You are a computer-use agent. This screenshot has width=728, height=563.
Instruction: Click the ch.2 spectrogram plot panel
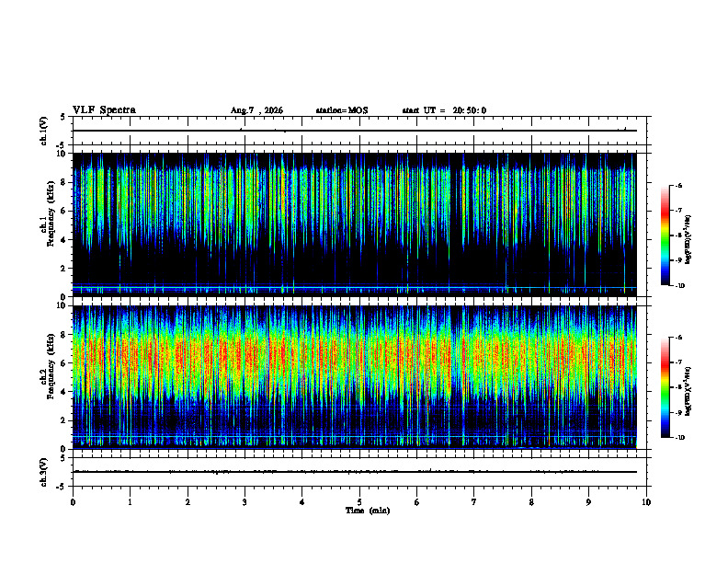point(359,377)
